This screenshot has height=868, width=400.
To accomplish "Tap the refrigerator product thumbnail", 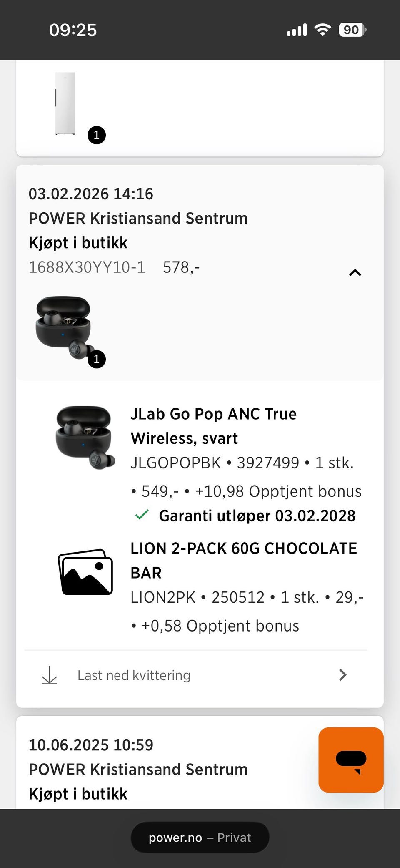I will [65, 103].
